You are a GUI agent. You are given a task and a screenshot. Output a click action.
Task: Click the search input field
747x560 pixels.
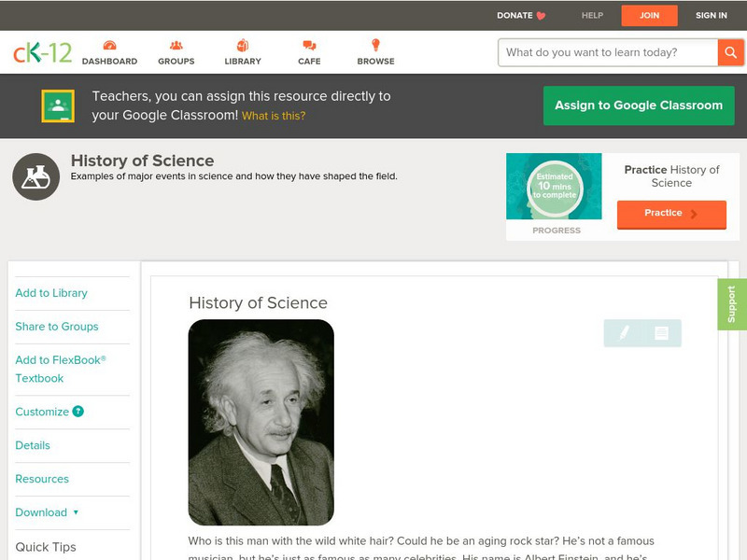(x=609, y=52)
